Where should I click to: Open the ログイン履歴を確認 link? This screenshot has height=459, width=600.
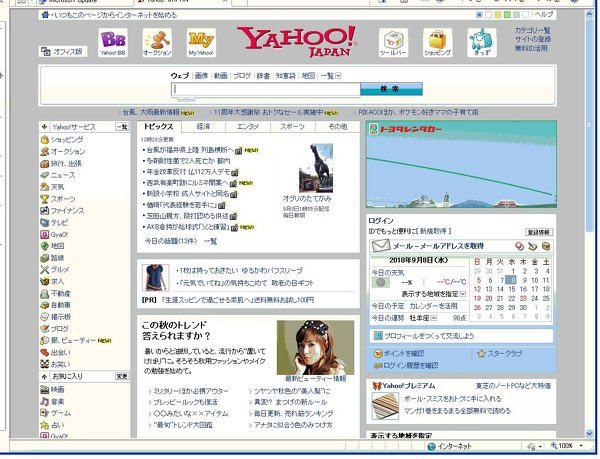click(x=411, y=365)
